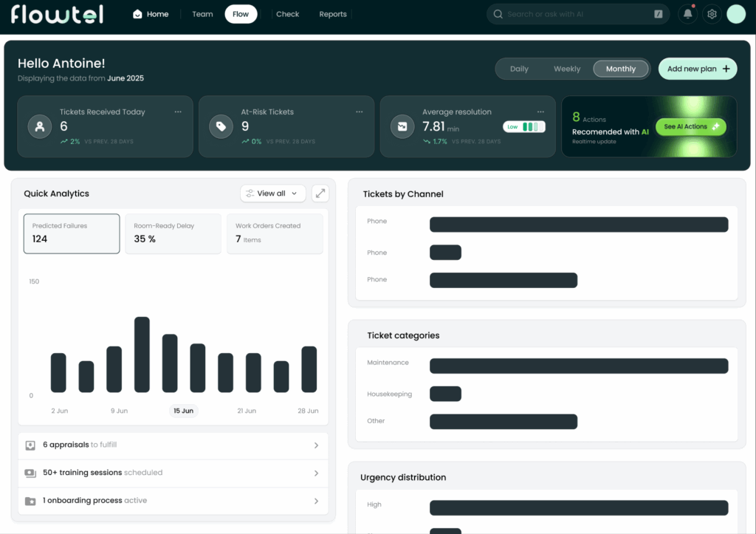Open settings via the gear icon

pos(712,14)
